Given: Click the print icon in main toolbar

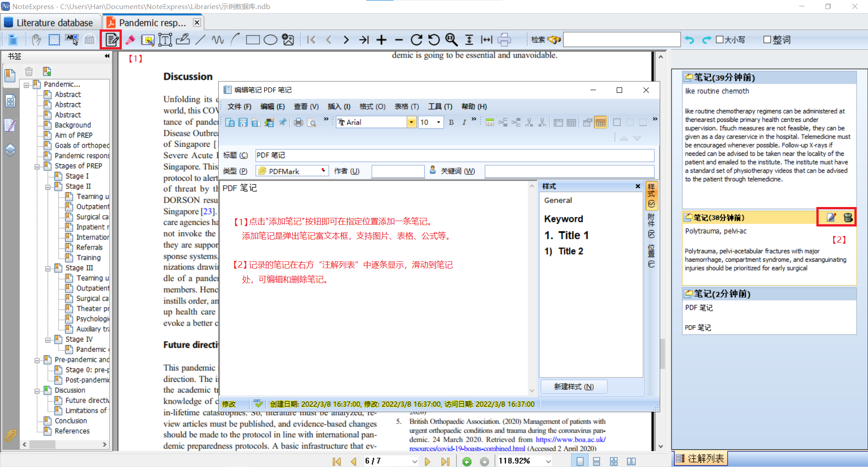Looking at the screenshot, I should pos(504,40).
